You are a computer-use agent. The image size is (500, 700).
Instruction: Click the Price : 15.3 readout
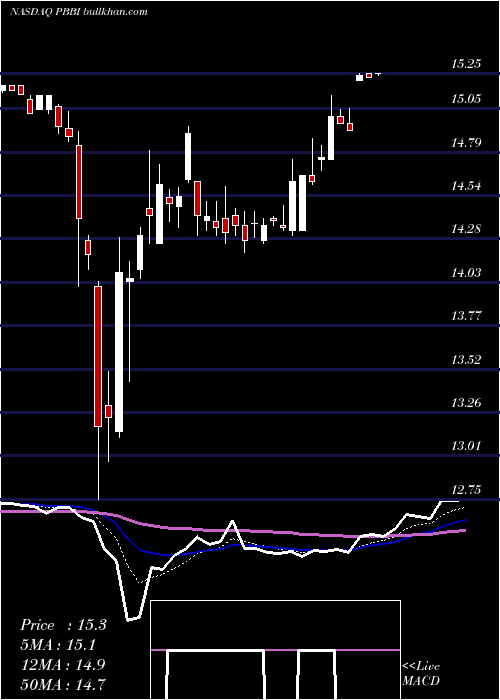[x=63, y=625]
